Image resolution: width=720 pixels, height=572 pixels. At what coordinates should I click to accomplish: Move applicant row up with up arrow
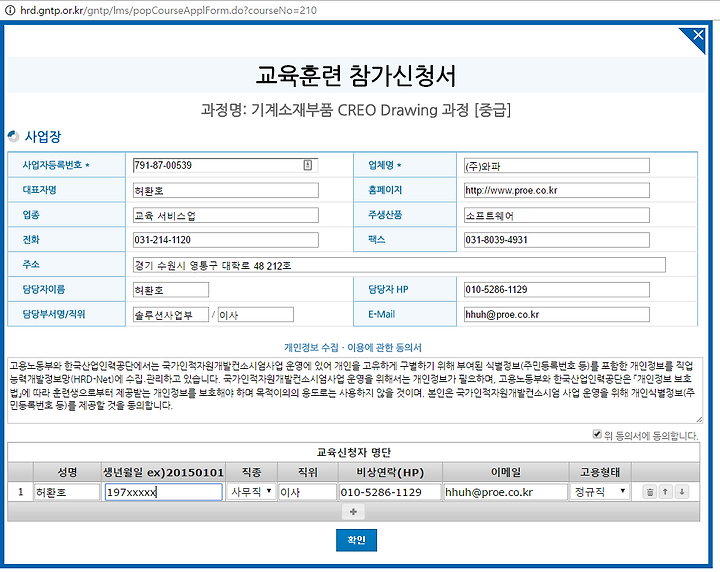(665, 492)
